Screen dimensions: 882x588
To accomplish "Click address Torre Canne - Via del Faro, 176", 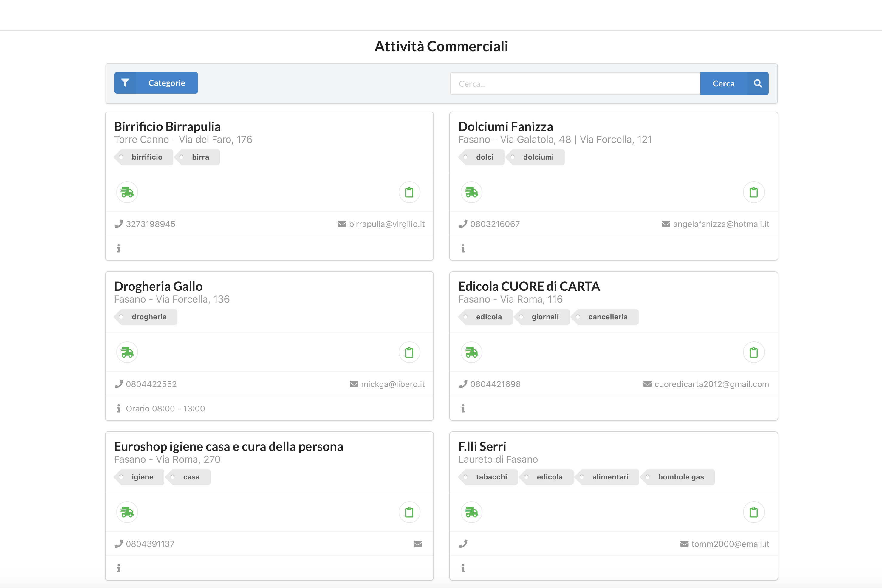I will (x=183, y=140).
